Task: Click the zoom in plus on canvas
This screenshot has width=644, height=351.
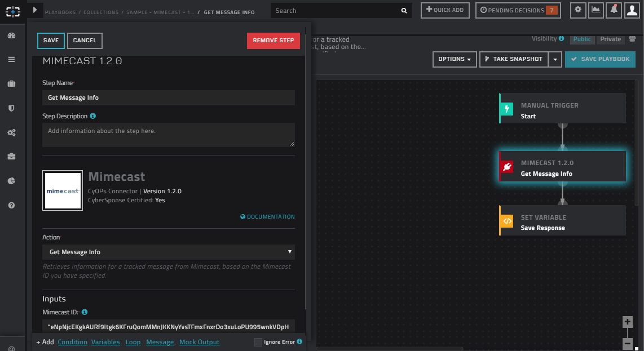Action: tap(627, 322)
